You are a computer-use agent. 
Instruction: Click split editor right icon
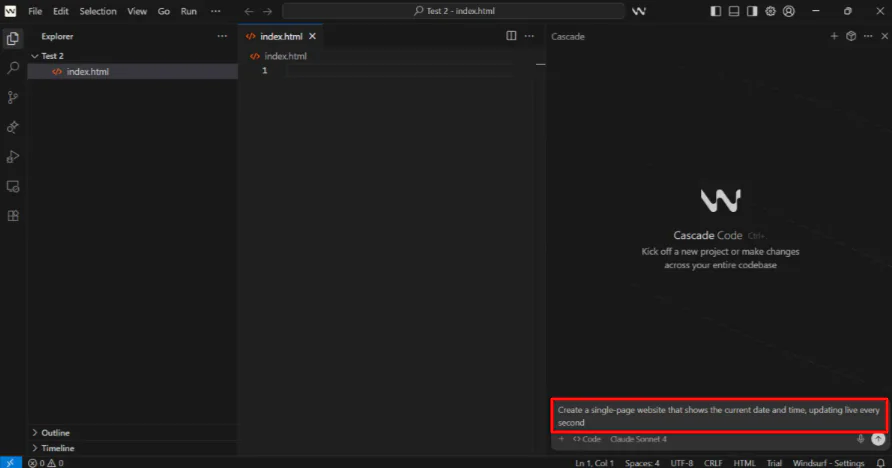[x=511, y=36]
